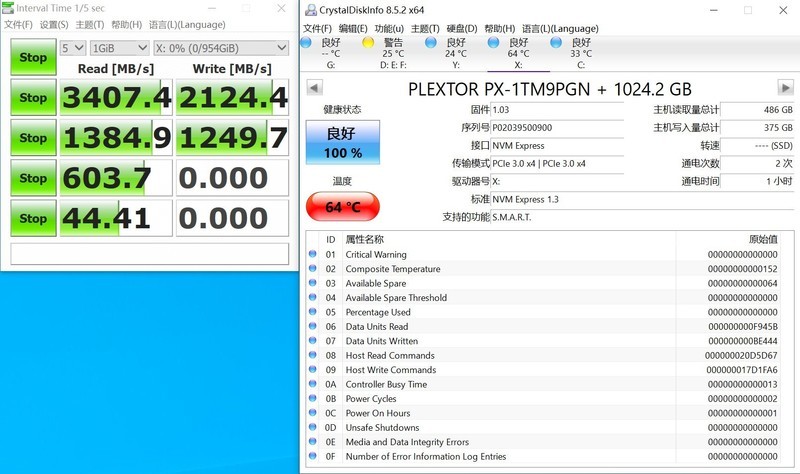800x474 pixels.
Task: Click the blue 良好 100 % health status box
Action: tap(343, 142)
